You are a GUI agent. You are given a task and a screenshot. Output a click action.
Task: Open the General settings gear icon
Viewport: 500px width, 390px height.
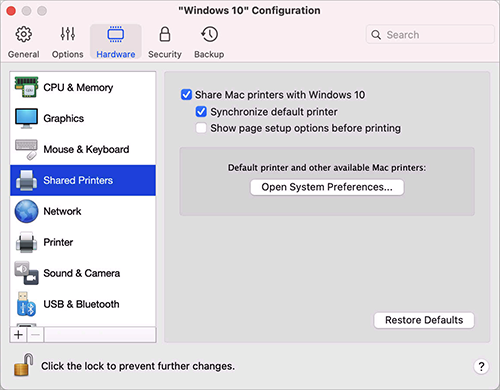click(24, 34)
